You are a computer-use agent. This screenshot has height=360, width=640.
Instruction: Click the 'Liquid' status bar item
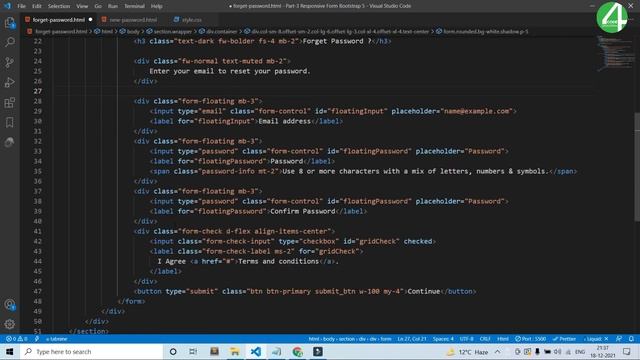point(596,339)
